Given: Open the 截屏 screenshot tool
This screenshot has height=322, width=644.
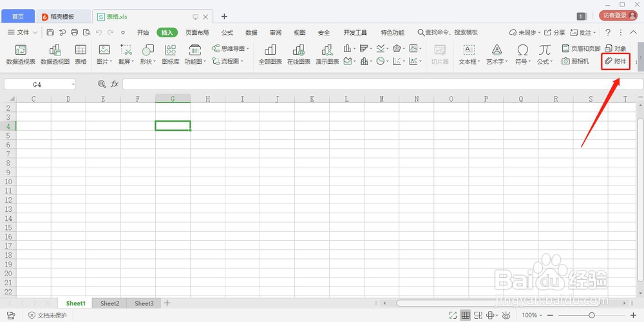Looking at the screenshot, I should pos(126,55).
